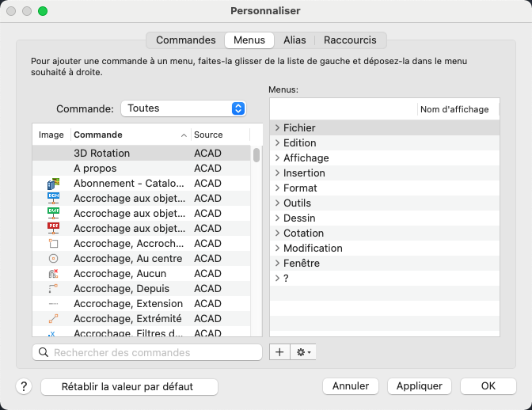Open the Raccourcis tab
Image resolution: width=532 pixels, height=410 pixels.
pos(350,40)
